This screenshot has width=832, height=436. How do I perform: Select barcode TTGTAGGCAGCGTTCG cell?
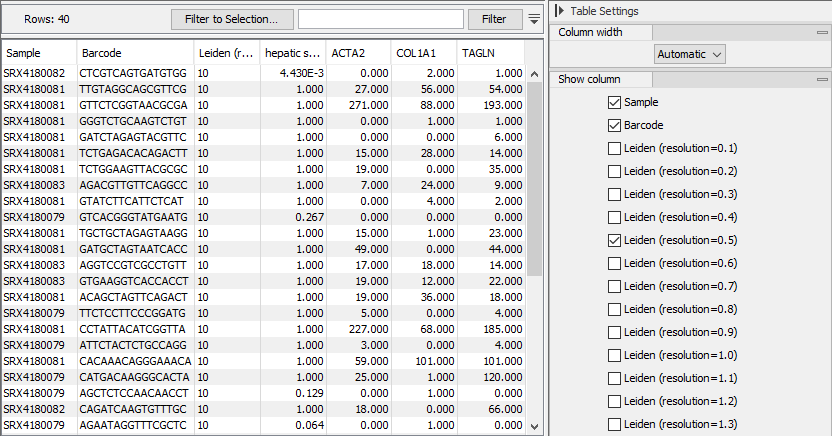[135, 89]
